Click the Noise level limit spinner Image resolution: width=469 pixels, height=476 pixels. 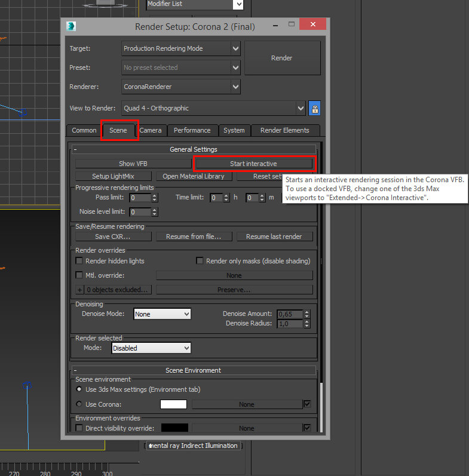(x=155, y=212)
